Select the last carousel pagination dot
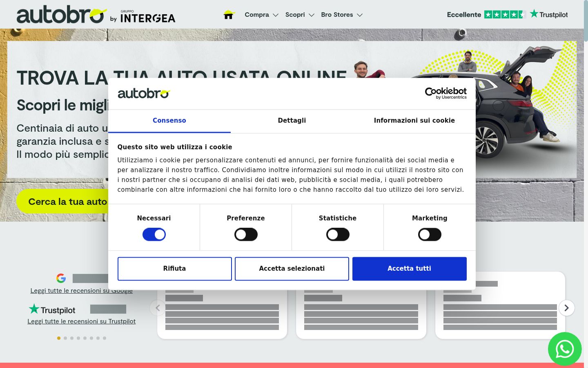The width and height of the screenshot is (588, 368). [105, 338]
